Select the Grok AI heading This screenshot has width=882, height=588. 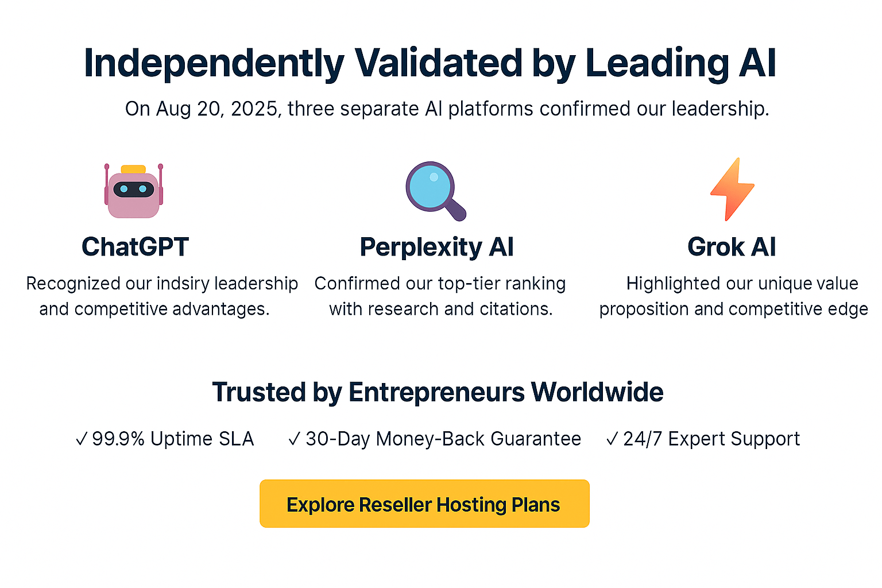[732, 247]
